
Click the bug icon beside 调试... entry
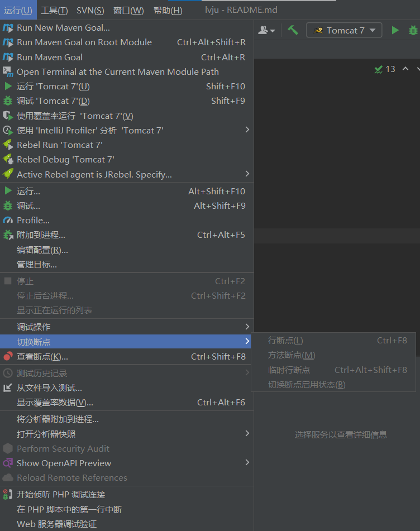(8, 205)
